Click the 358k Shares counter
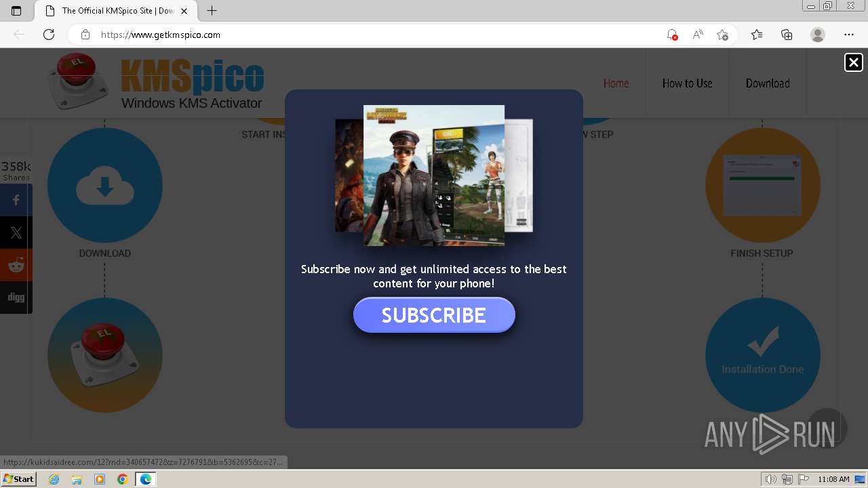The image size is (868, 488). click(16, 171)
